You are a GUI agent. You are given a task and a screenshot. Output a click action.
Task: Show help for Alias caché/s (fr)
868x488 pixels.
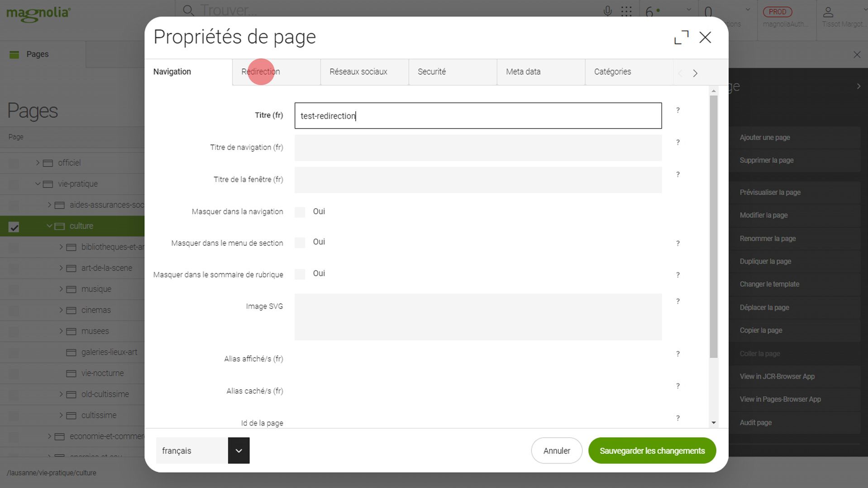pyautogui.click(x=677, y=386)
